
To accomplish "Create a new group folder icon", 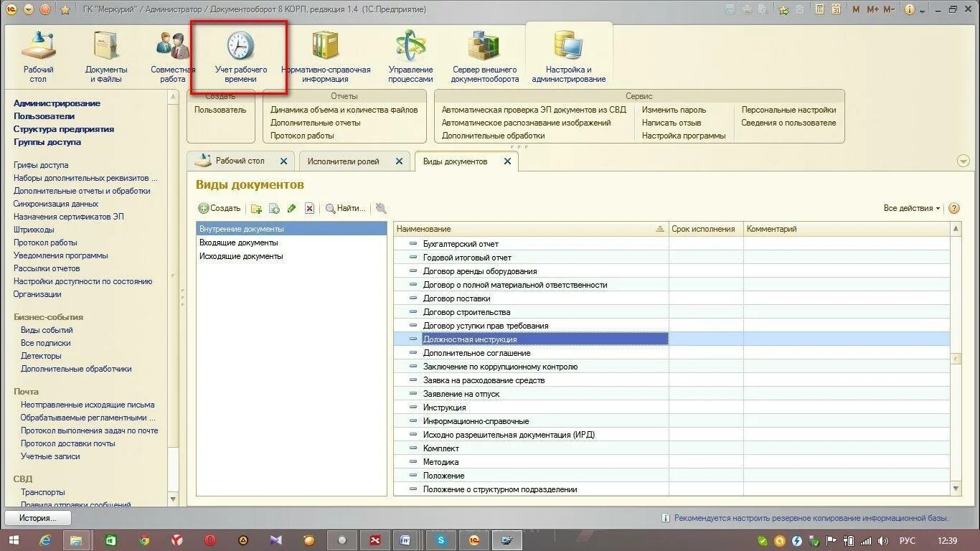I will coord(256,208).
